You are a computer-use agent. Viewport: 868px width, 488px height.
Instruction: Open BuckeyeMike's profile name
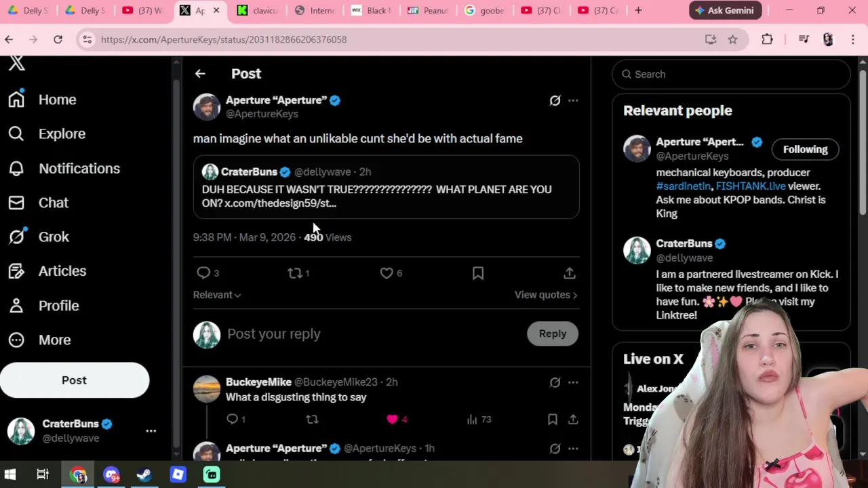[x=258, y=382]
